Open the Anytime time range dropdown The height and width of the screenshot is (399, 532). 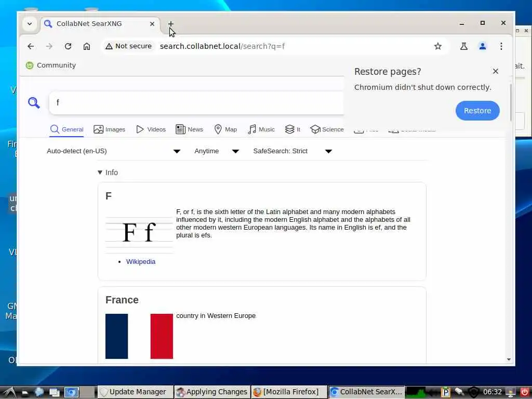click(217, 151)
